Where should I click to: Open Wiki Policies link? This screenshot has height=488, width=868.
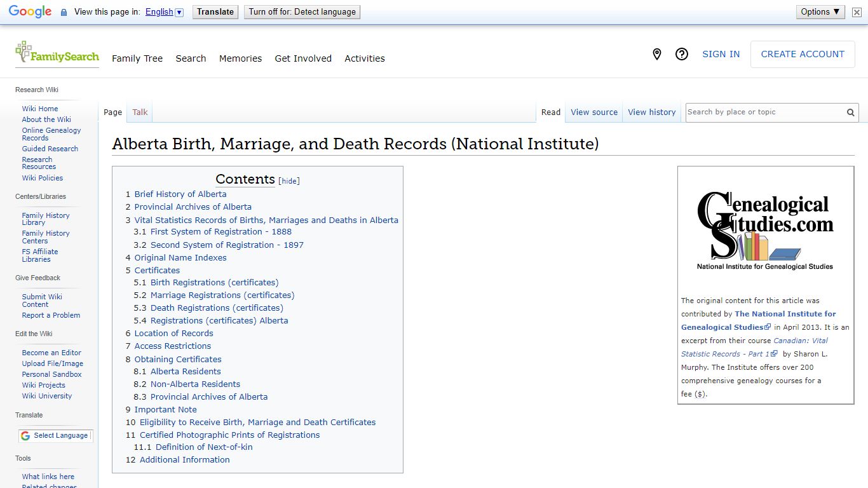43,178
